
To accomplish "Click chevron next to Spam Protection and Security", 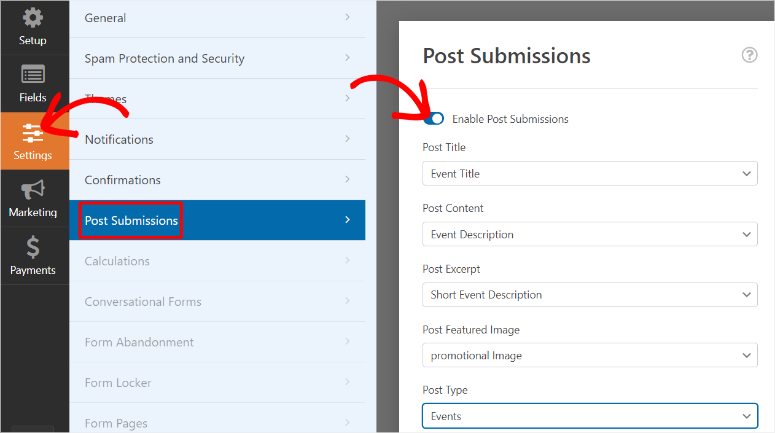I will point(347,58).
